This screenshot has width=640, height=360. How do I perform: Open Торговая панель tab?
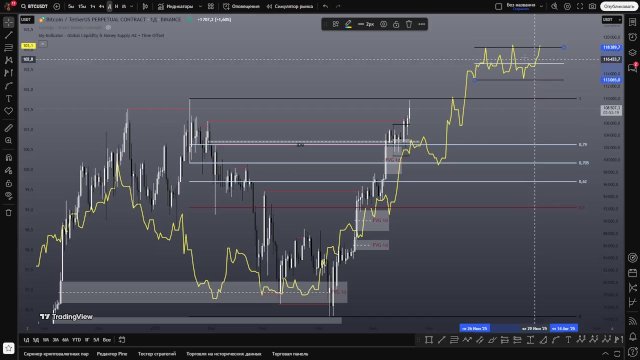(x=290, y=354)
